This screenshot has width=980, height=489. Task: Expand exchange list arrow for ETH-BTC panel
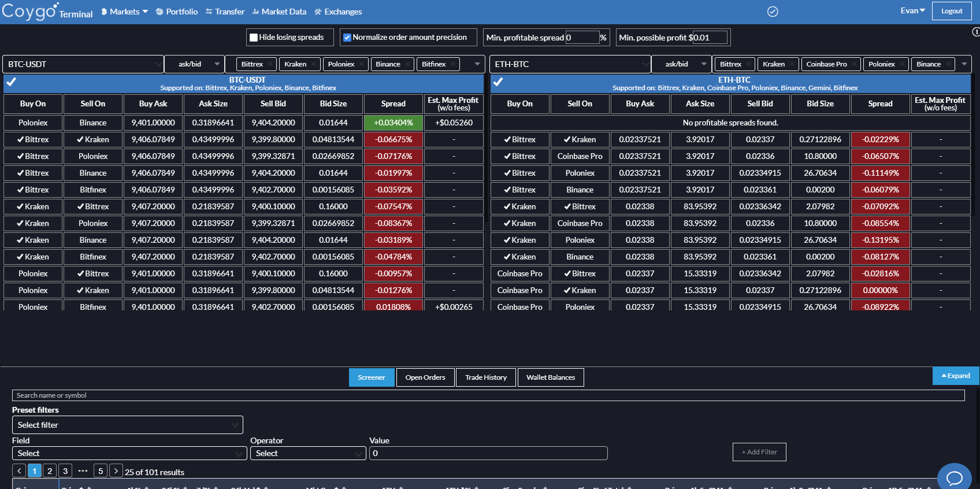pos(964,64)
